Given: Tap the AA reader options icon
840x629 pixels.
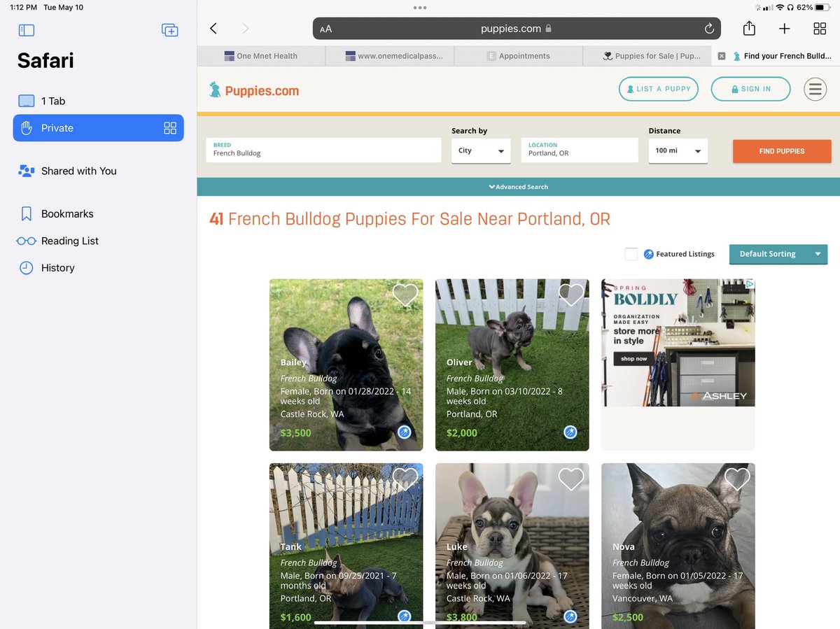Looking at the screenshot, I should (325, 29).
